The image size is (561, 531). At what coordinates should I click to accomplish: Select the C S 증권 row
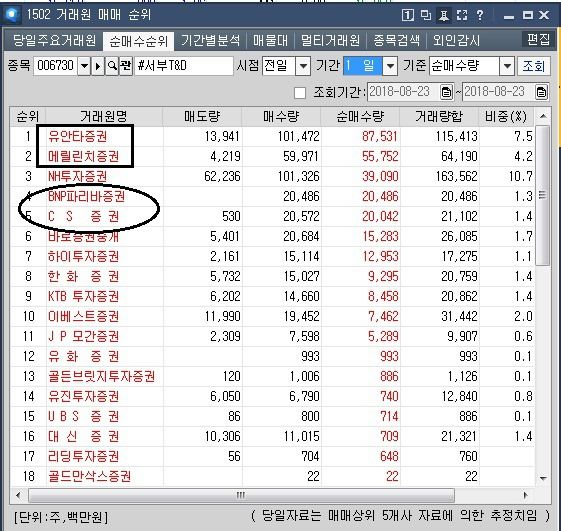[x=272, y=216]
